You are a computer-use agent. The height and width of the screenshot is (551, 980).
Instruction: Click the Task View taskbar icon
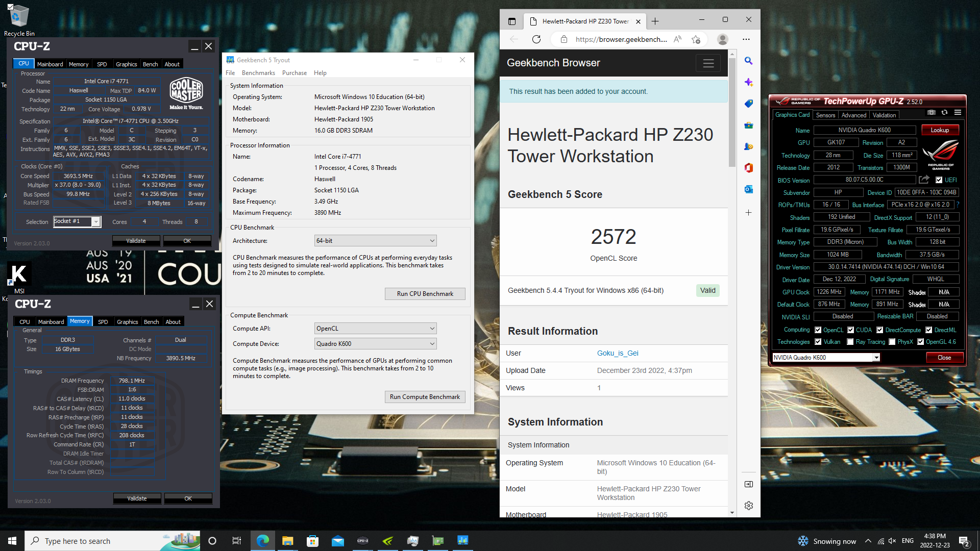click(237, 541)
